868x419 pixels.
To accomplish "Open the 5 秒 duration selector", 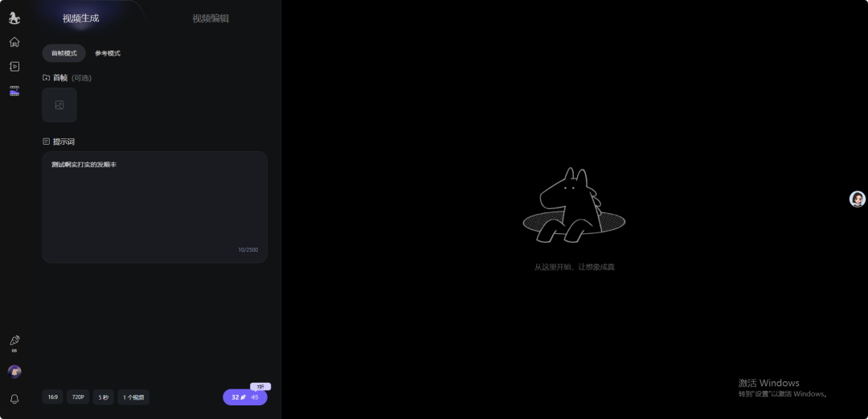I will pos(103,397).
